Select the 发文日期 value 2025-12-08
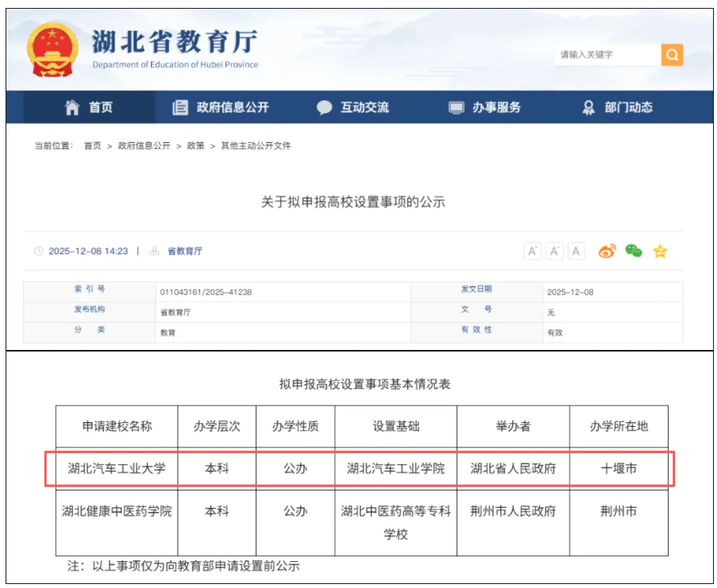 [570, 292]
